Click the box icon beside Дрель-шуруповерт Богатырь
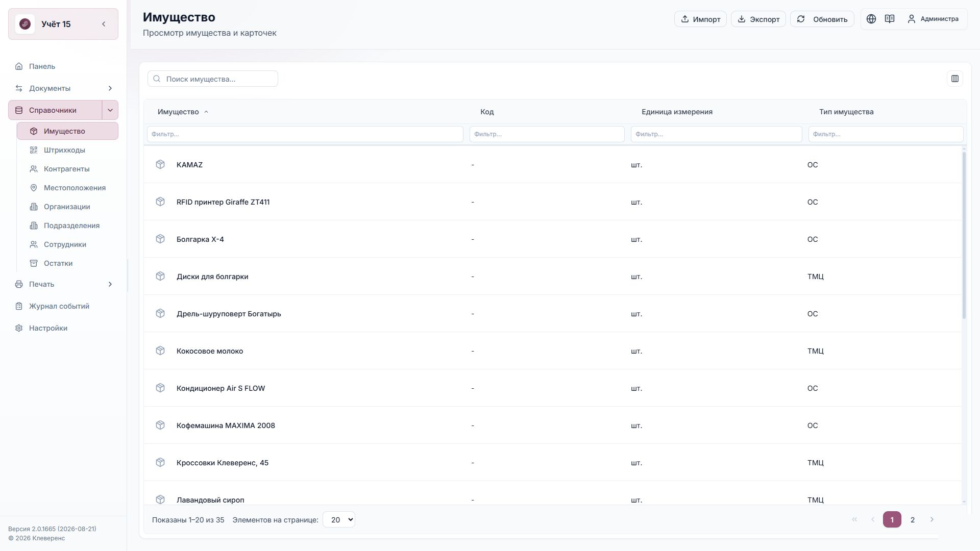Viewport: 980px width, 551px height. (160, 313)
